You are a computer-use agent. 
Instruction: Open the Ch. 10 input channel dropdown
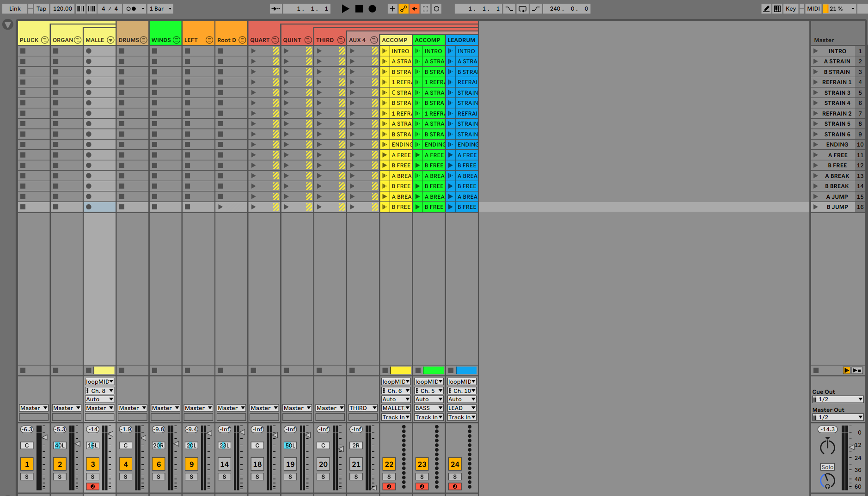(x=462, y=391)
